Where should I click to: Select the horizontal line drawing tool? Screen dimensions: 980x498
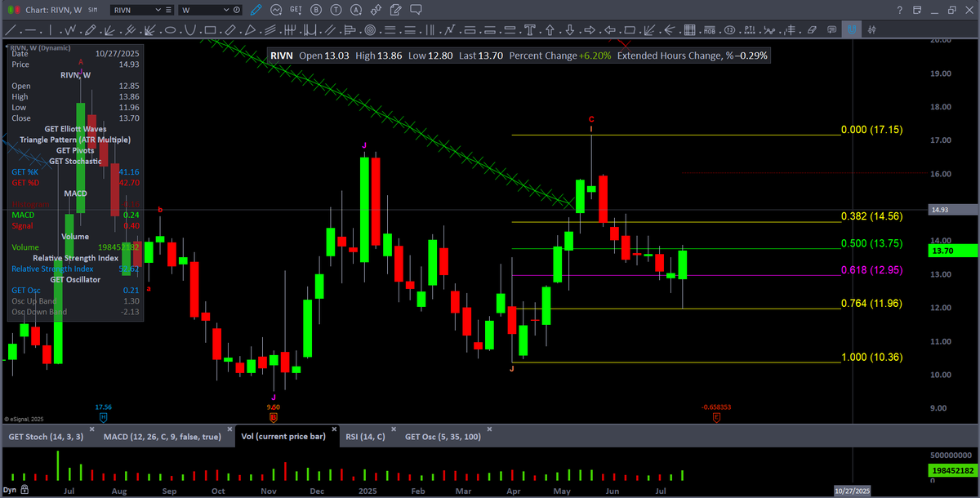point(30,30)
